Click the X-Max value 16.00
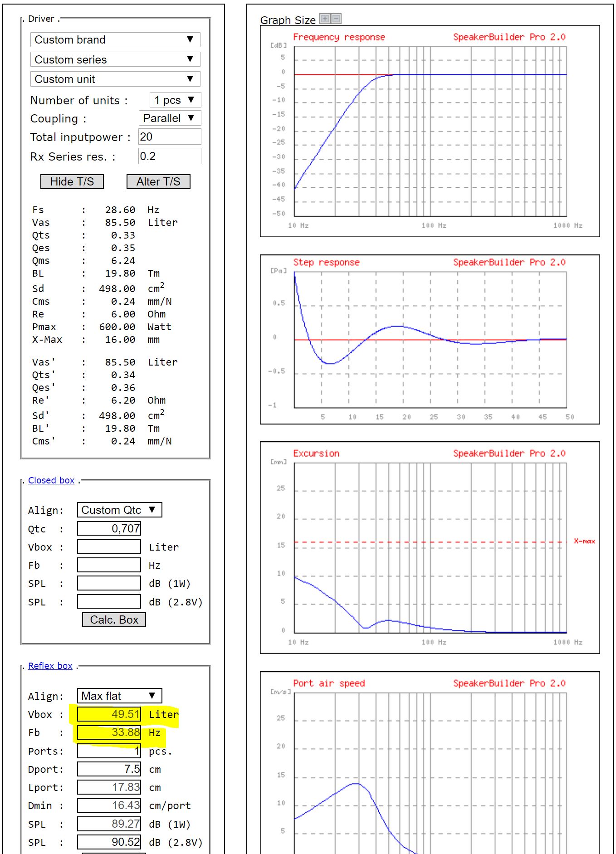The height and width of the screenshot is (854, 616). (120, 340)
